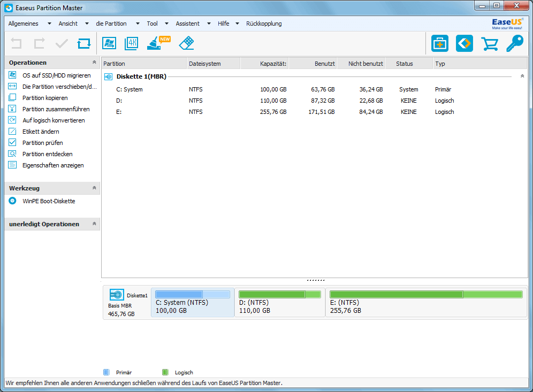
Task: Open the Cleanup tool with NEW badge
Action: [158, 43]
